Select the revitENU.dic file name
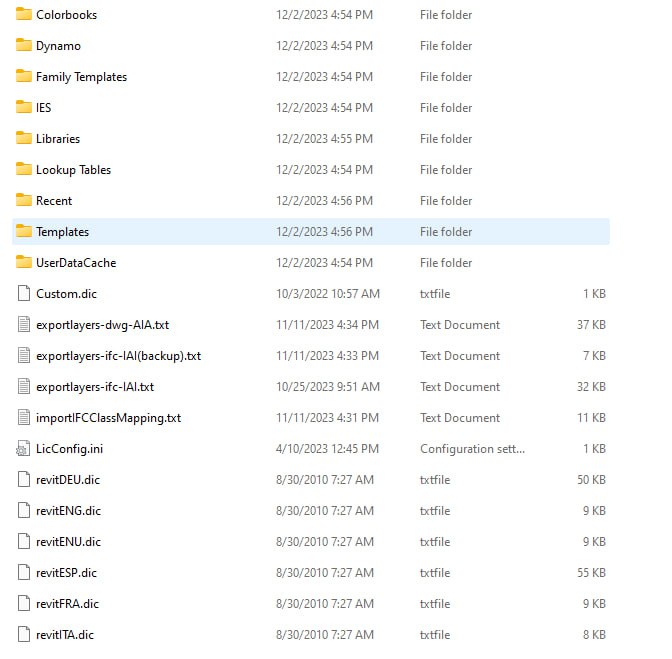 click(x=68, y=542)
